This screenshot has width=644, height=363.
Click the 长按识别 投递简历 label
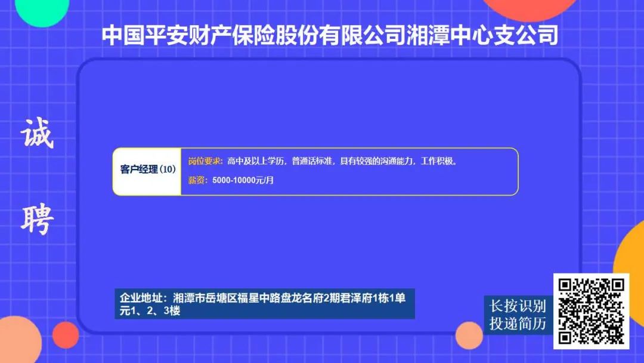click(x=518, y=315)
